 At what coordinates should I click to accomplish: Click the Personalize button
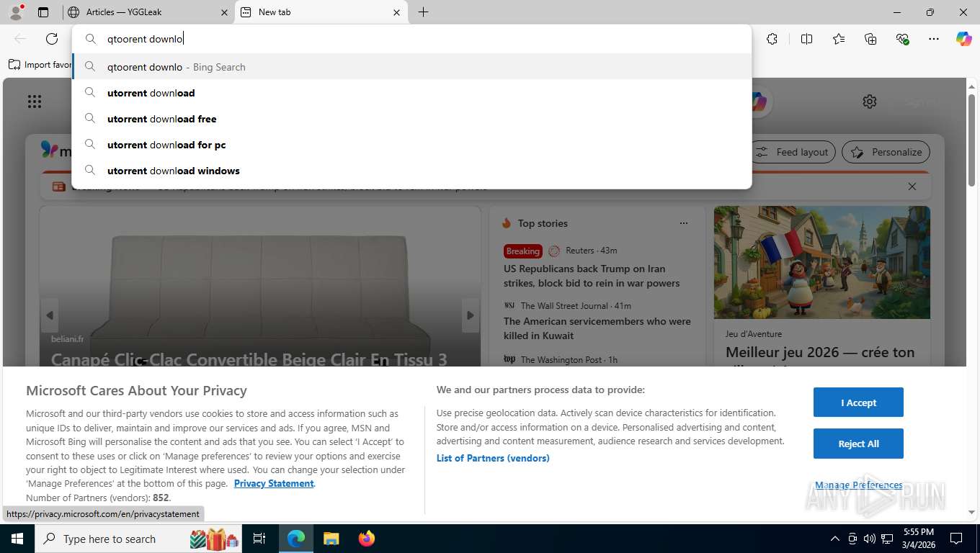(x=886, y=152)
